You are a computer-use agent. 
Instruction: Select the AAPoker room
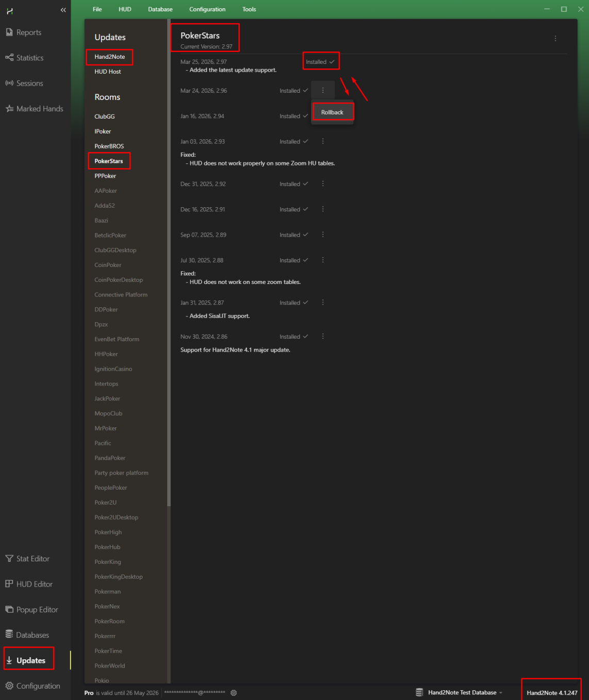coord(106,191)
